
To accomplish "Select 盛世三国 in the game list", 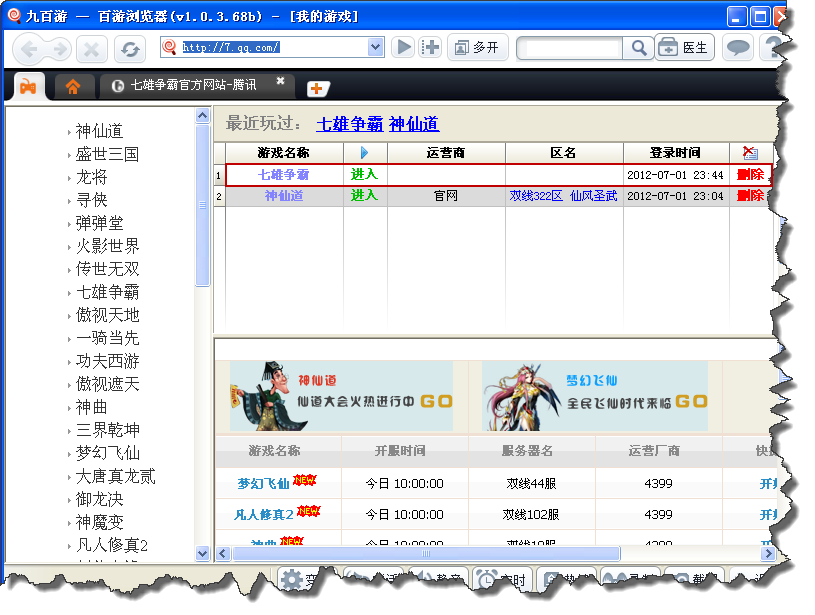I will click(x=108, y=154).
